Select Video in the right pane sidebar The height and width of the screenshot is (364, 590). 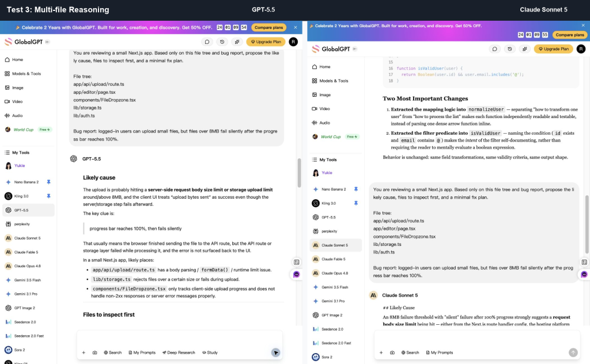click(x=322, y=109)
